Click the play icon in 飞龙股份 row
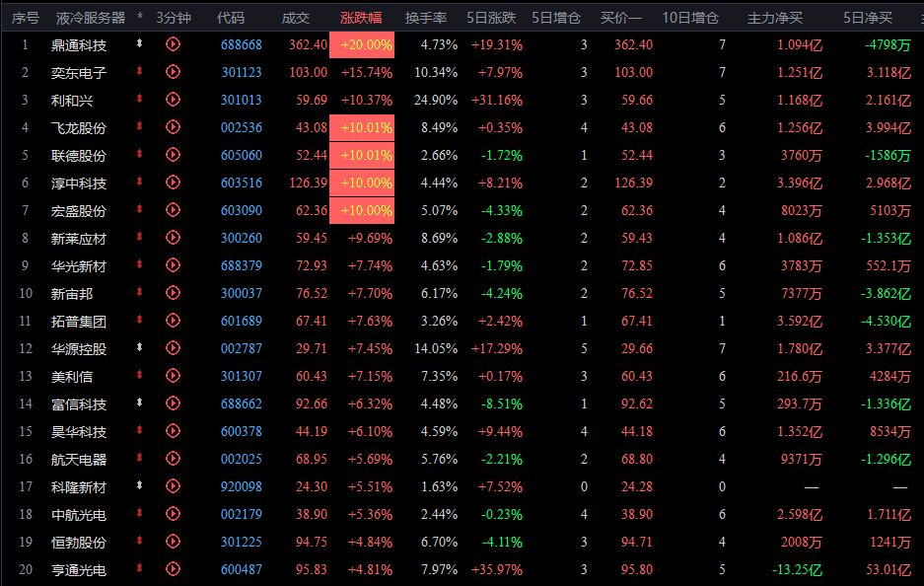 (x=173, y=126)
